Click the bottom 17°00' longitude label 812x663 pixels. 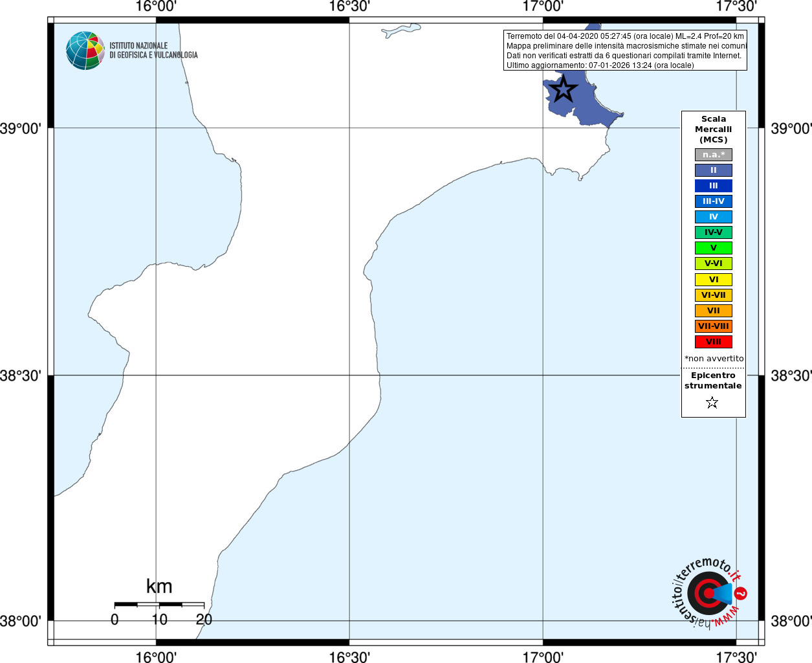point(543,656)
